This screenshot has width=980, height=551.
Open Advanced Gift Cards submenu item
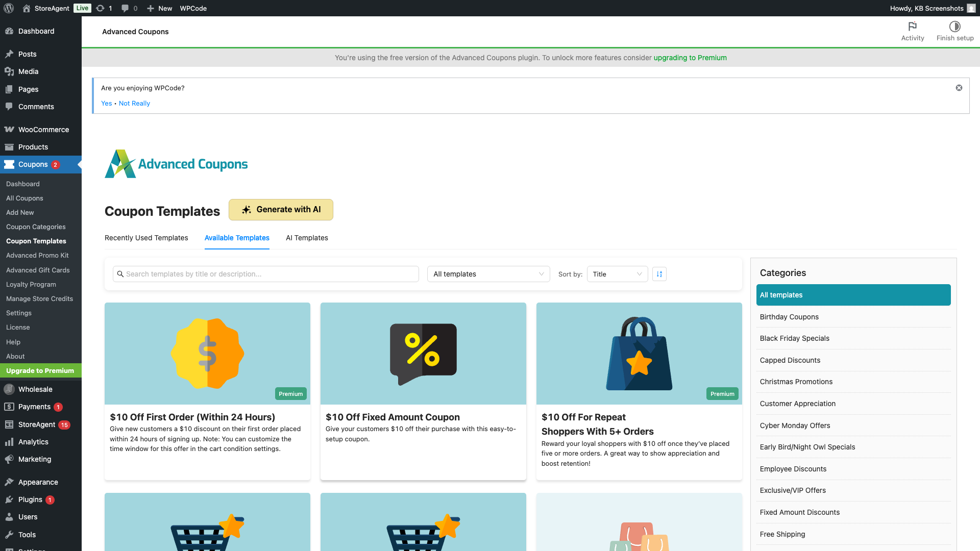(38, 270)
